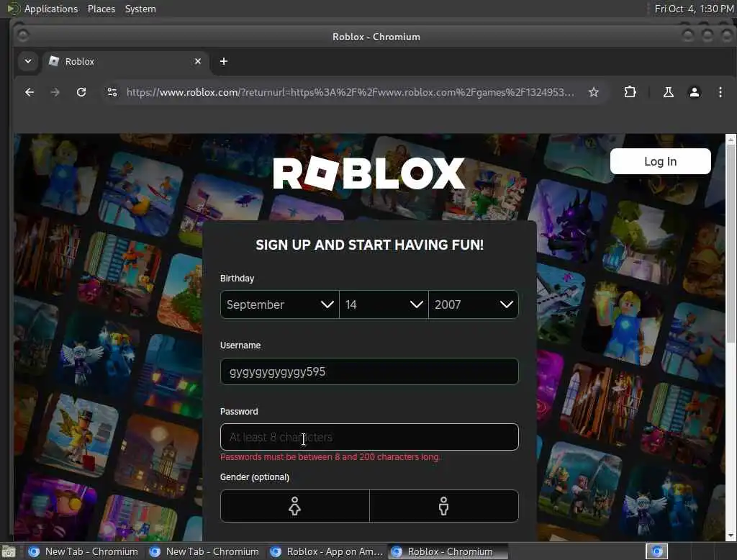Select the female gender icon
This screenshot has width=737, height=560.
[x=294, y=506]
